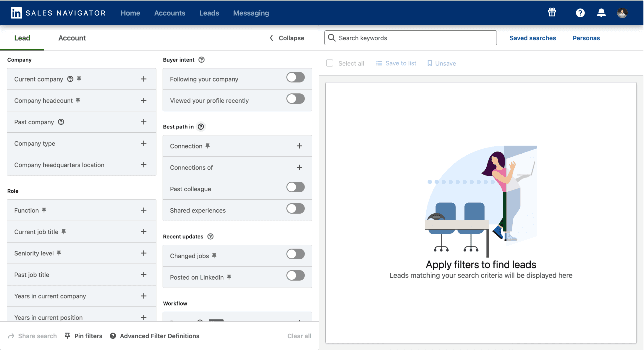Enable Following your company filter
The image size is (644, 350).
point(295,77)
